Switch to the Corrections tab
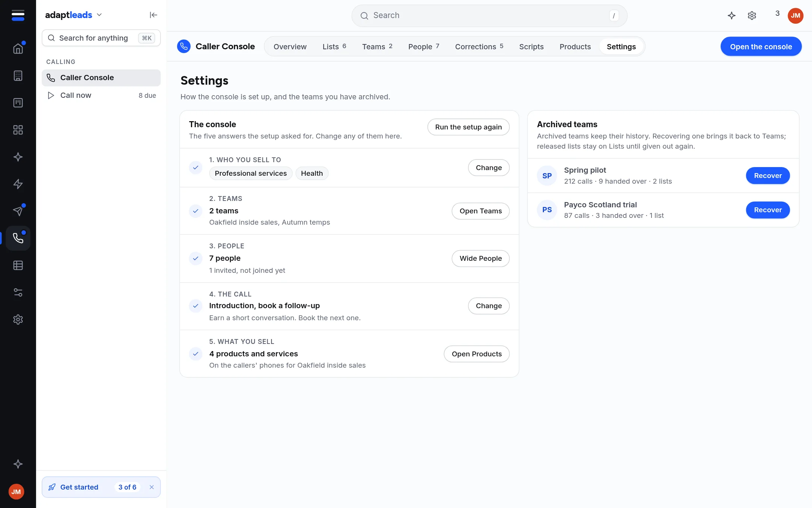Image resolution: width=812 pixels, height=508 pixels. [x=479, y=47]
